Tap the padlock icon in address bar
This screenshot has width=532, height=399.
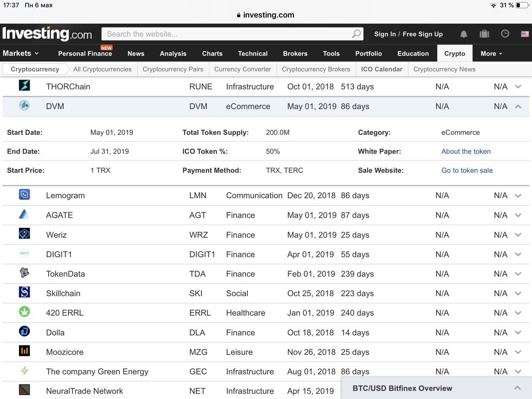pyautogui.click(x=239, y=15)
